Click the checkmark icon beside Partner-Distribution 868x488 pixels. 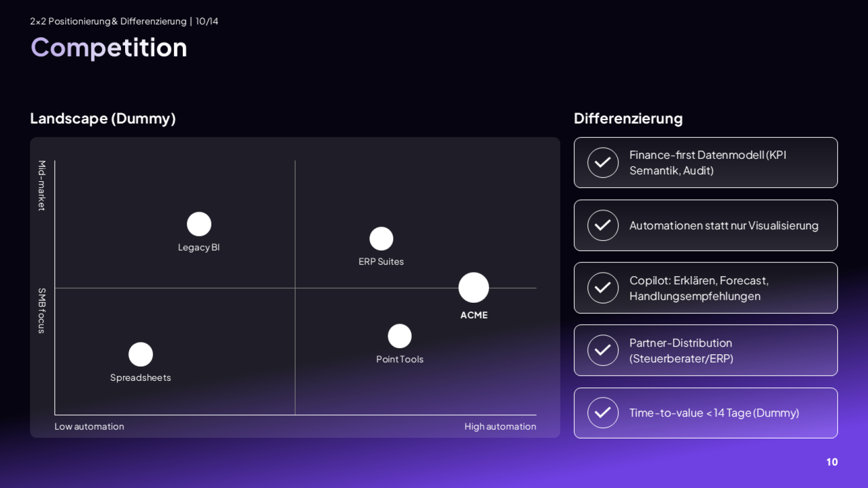[603, 350]
